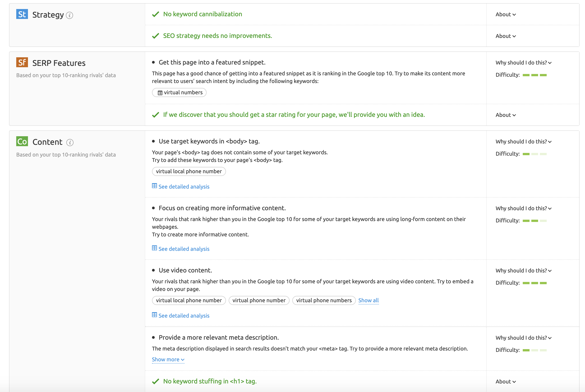Open See detailed analysis for video content

pyautogui.click(x=181, y=315)
